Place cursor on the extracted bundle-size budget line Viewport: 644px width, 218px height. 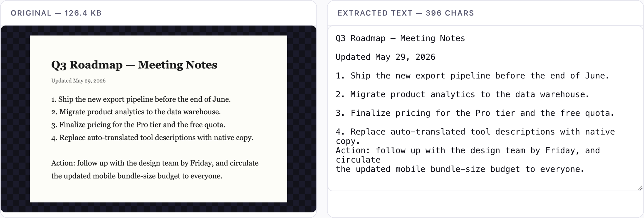460,169
